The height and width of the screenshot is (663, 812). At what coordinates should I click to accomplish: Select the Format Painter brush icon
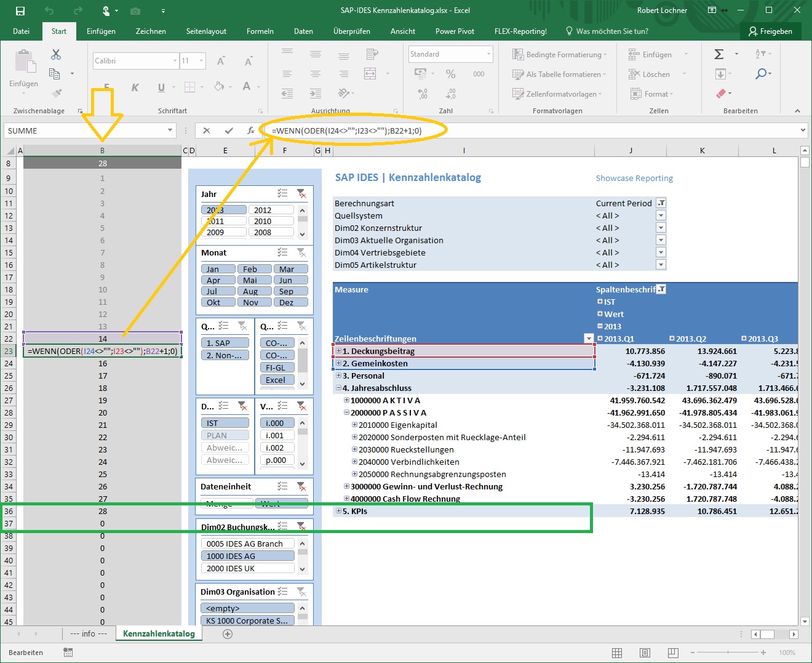56,95
